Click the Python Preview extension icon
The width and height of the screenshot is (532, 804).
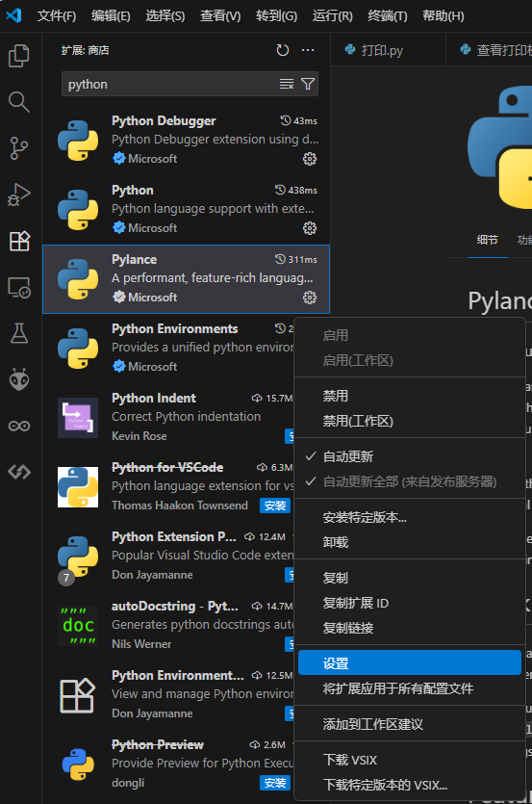point(78,764)
